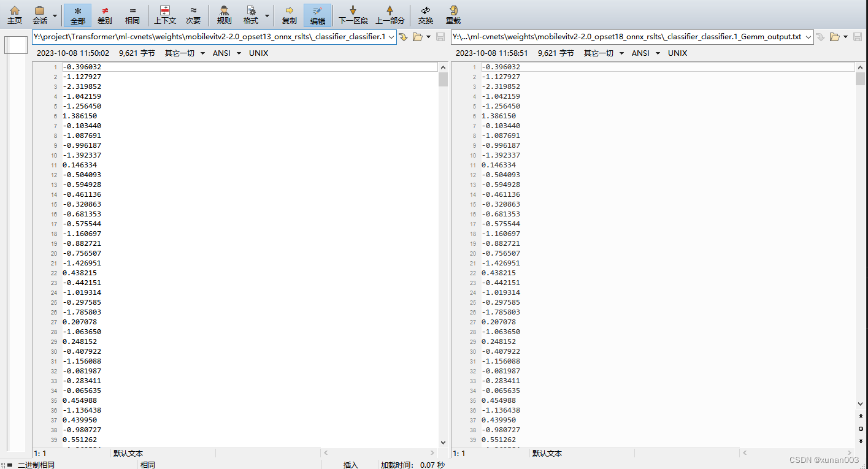
Task: Jump to 上一部分 (previous section)
Action: tap(390, 15)
